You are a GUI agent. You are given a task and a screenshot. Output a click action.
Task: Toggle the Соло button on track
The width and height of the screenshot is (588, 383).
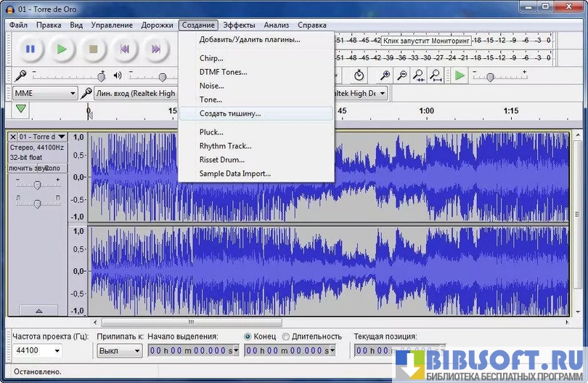54,168
